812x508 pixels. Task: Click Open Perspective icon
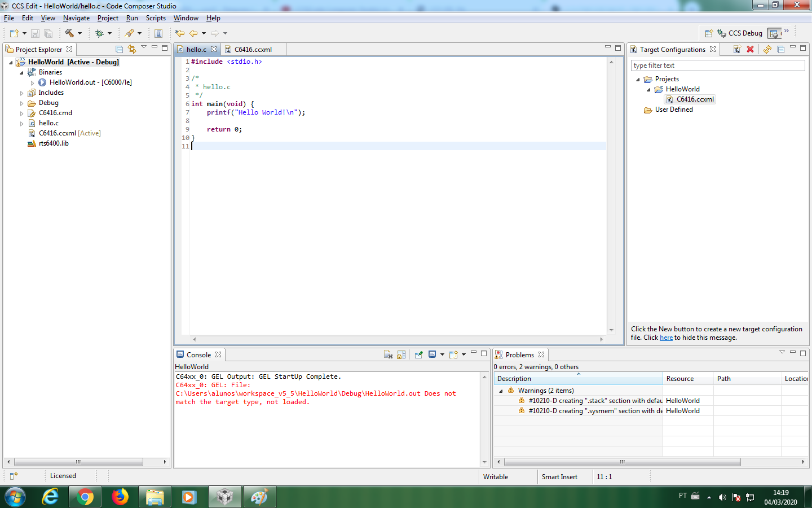coord(709,33)
